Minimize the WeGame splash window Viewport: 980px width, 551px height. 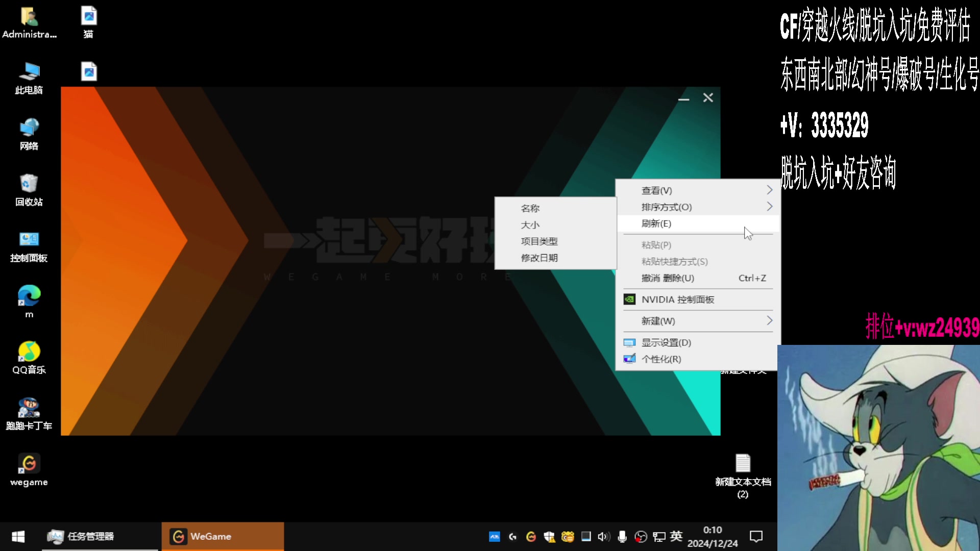tap(683, 98)
